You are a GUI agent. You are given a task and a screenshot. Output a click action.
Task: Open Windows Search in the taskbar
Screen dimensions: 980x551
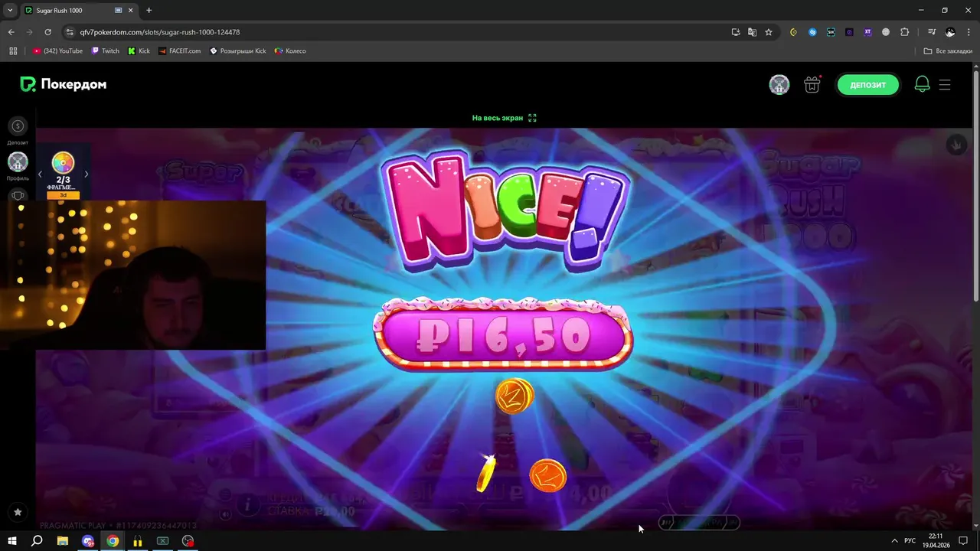pyautogui.click(x=37, y=541)
